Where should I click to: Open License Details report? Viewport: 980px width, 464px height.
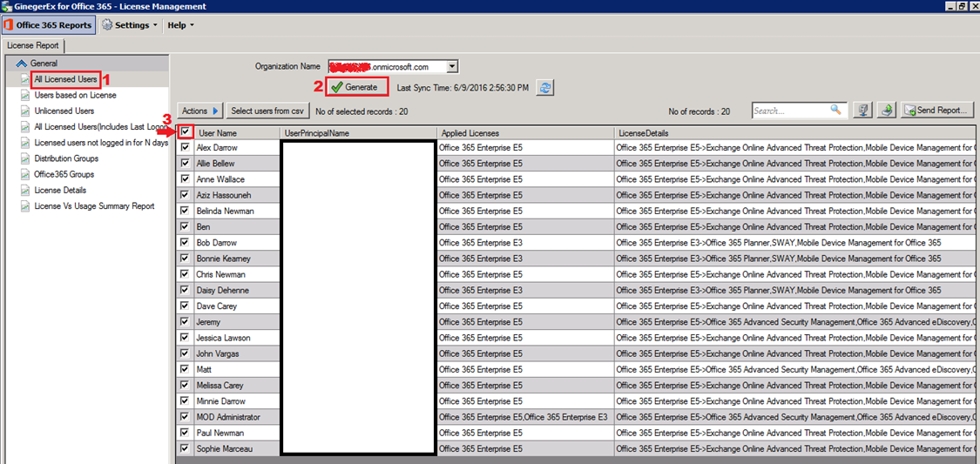coord(60,191)
